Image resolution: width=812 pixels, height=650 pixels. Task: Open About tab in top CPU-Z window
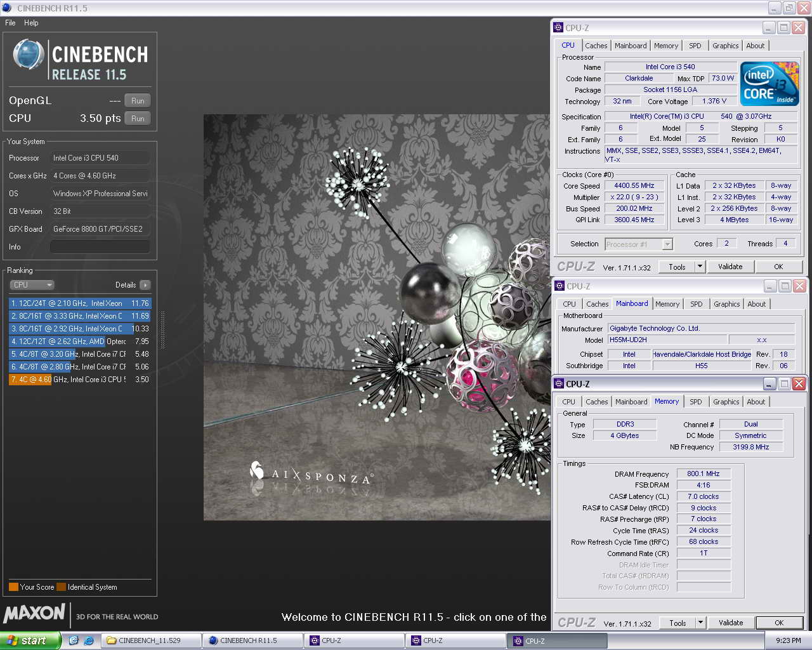click(755, 46)
